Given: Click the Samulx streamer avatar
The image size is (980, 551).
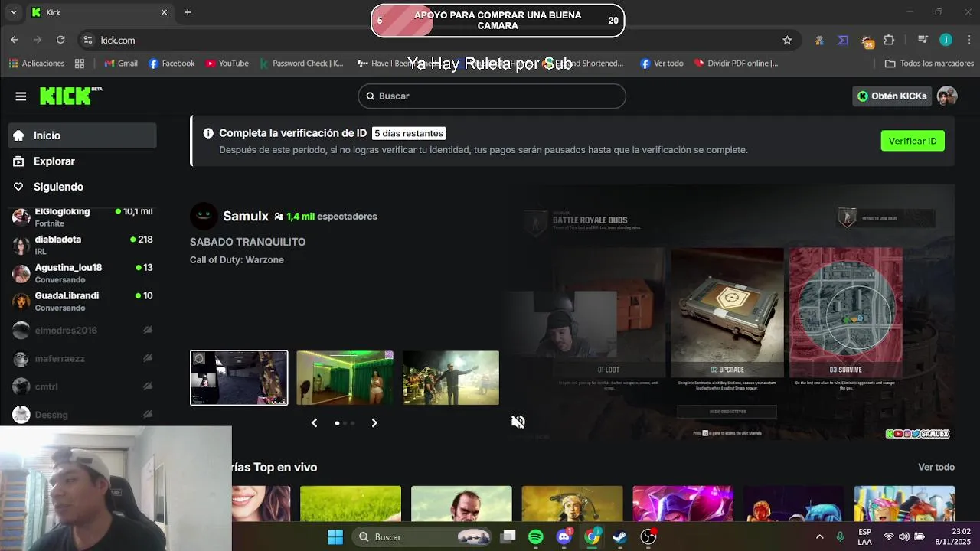Looking at the screenshot, I should pos(203,217).
